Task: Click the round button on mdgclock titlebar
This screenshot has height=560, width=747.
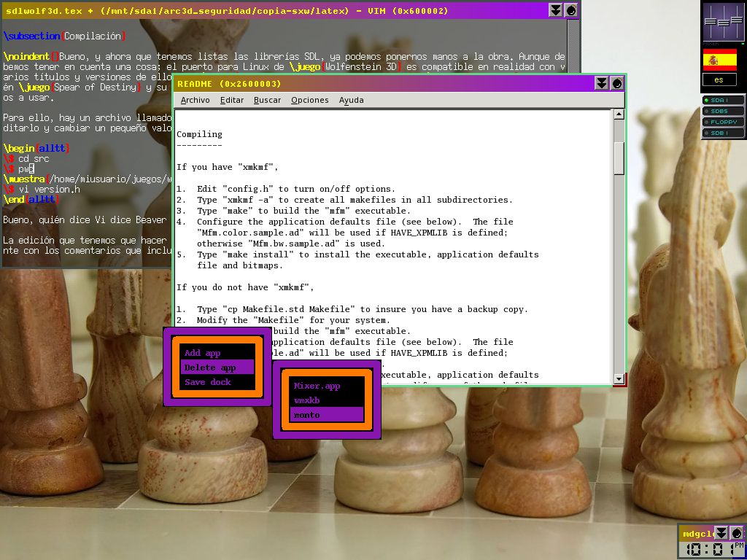Action: coord(737,533)
